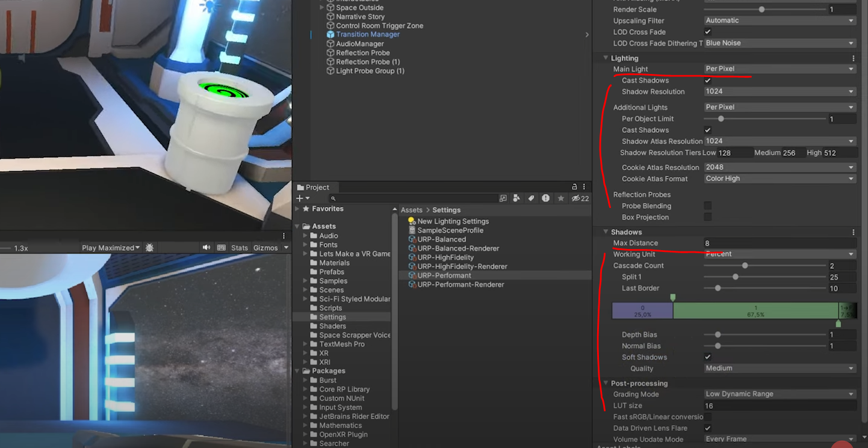Viewport: 868px width, 448px height.
Task: Toggle hidden packages eye icon showing 22
Action: [580, 198]
